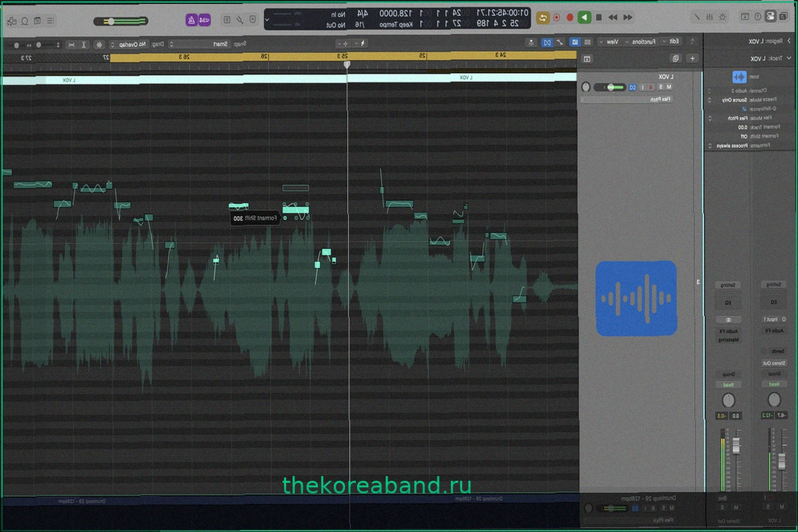Open the Toolbar display icon

[x=745, y=17]
